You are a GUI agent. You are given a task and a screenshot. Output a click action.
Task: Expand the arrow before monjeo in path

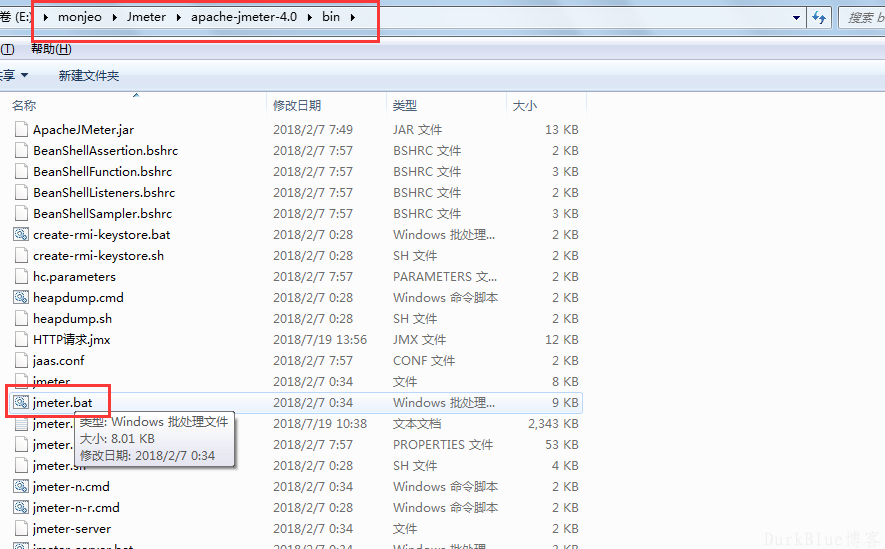(x=45, y=17)
